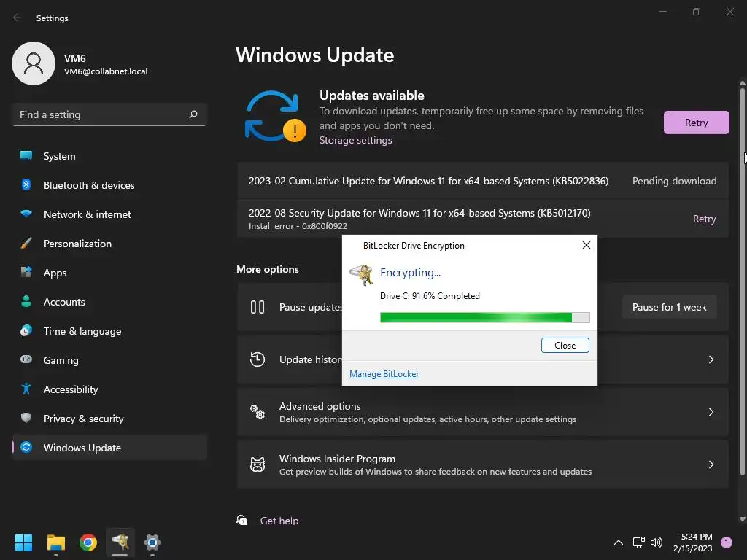Click Pause for 1 week

(x=669, y=307)
